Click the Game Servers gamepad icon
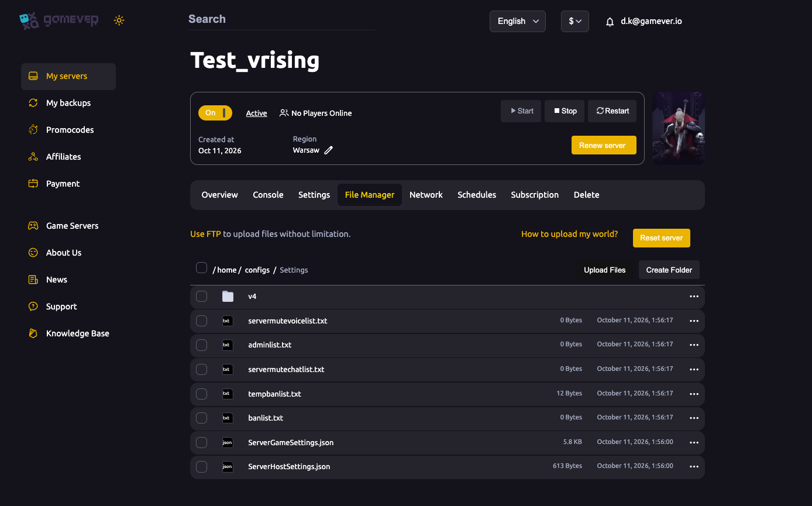This screenshot has height=506, width=812. coord(33,226)
